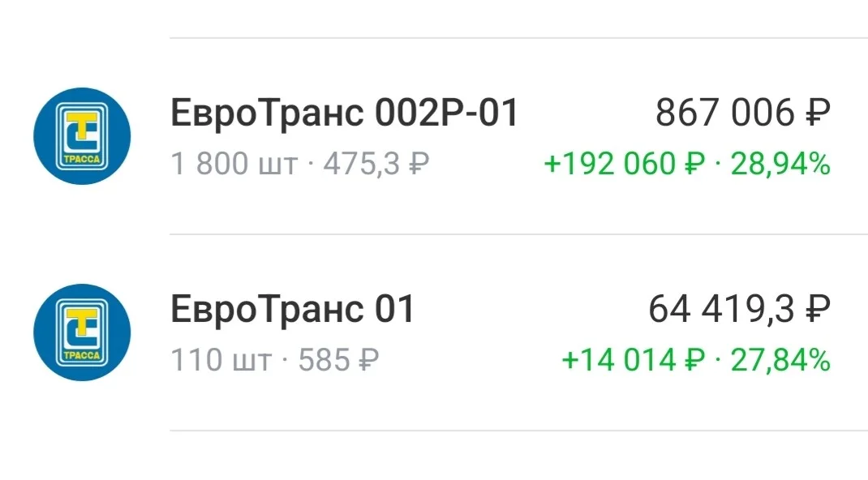Select the 475,3 ₽ unit price
The width and height of the screenshot is (868, 480).
[x=376, y=165]
